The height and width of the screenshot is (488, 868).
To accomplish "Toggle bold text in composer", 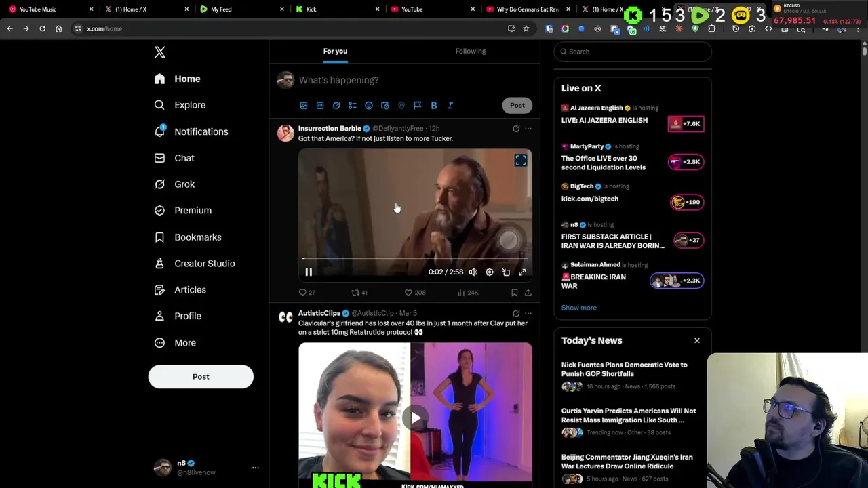I will click(434, 106).
